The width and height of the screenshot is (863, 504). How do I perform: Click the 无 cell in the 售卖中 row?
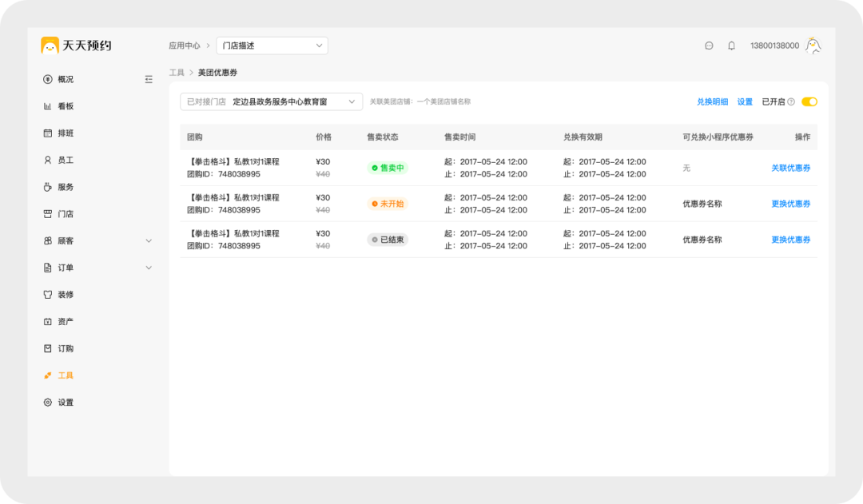pyautogui.click(x=686, y=168)
